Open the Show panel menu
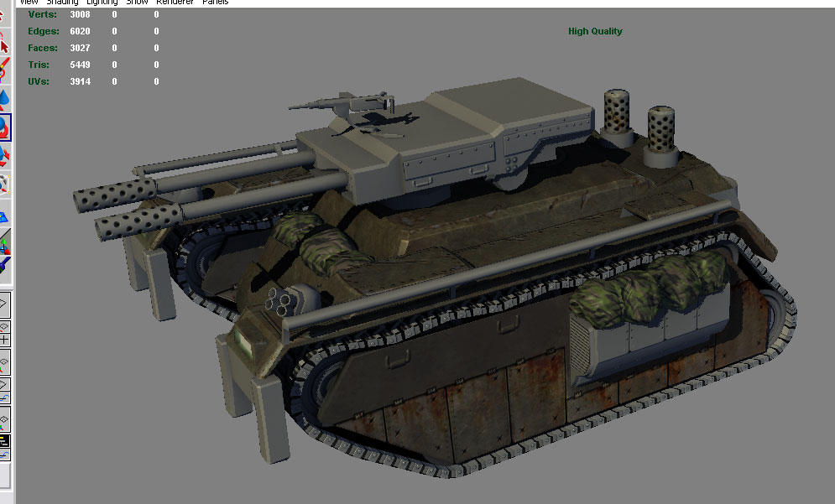The image size is (835, 504). click(x=137, y=3)
